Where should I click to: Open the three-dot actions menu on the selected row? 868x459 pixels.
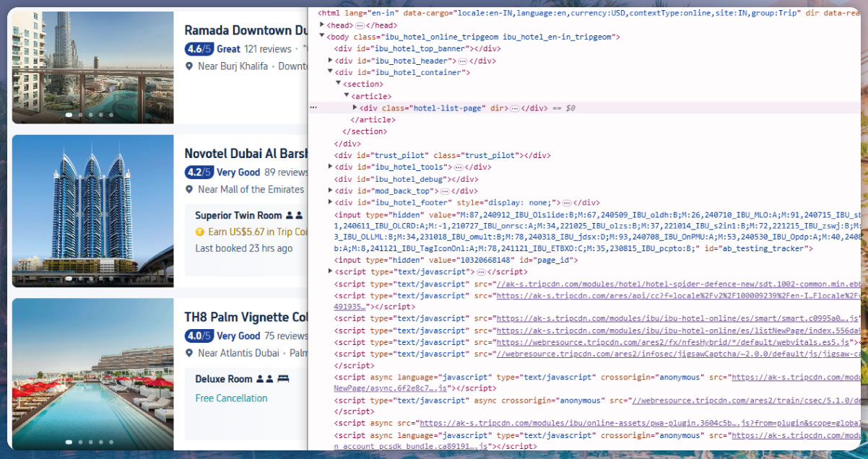(313, 108)
